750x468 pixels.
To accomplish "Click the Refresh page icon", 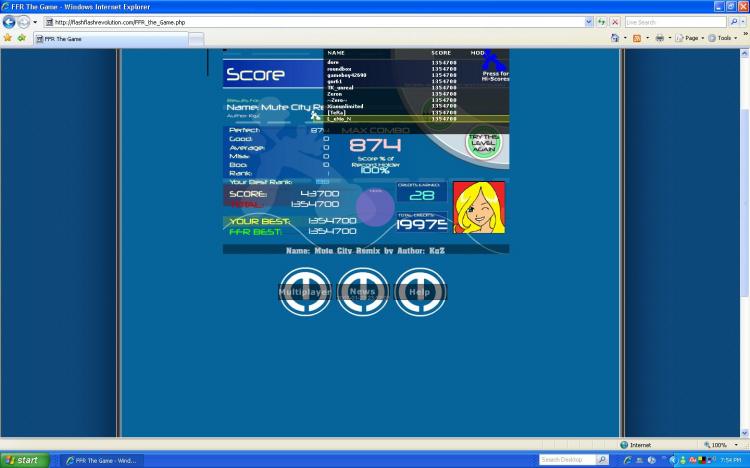I will point(601,22).
